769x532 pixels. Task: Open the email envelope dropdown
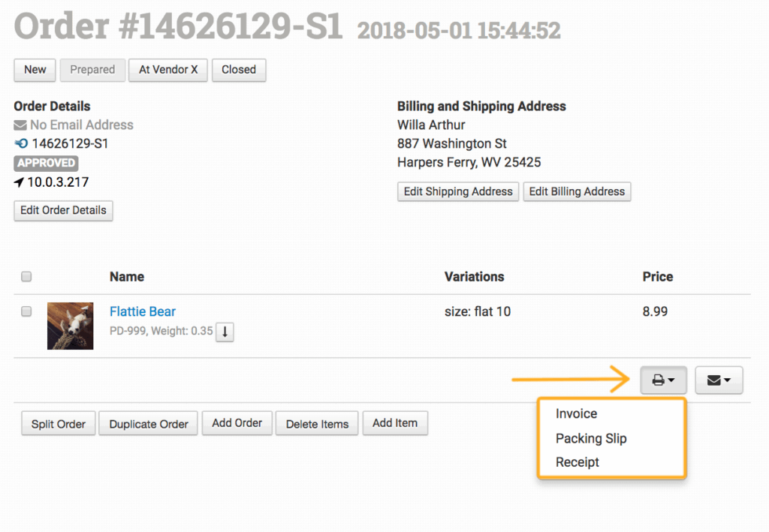click(x=719, y=380)
